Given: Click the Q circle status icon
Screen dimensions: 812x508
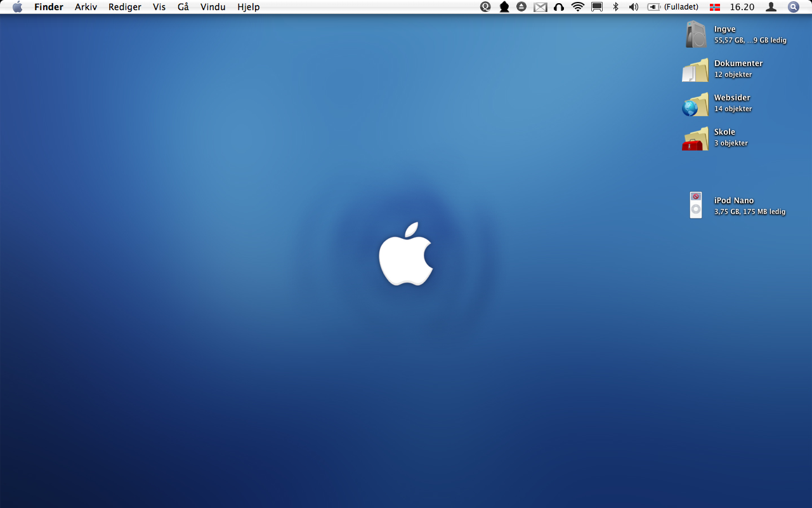Looking at the screenshot, I should tap(485, 7).
